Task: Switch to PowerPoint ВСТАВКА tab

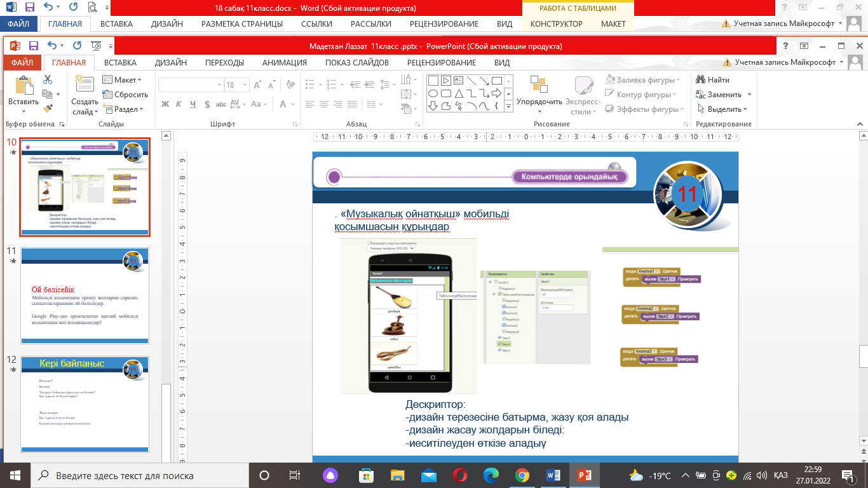Action: click(x=121, y=63)
